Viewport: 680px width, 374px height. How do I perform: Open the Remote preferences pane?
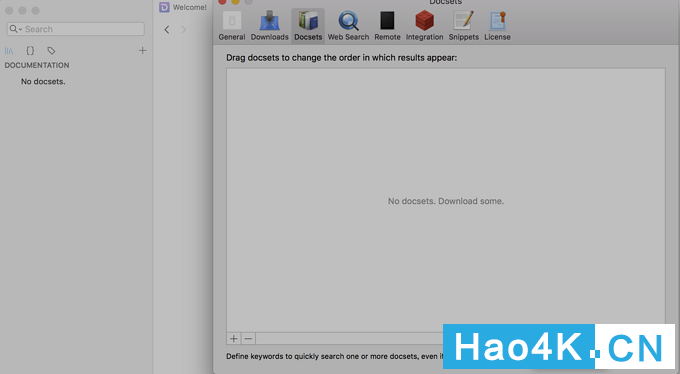click(387, 26)
